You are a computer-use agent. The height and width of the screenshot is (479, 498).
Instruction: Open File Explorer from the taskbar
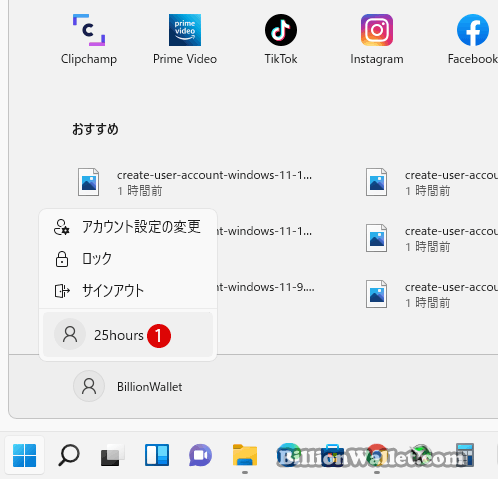(245, 455)
